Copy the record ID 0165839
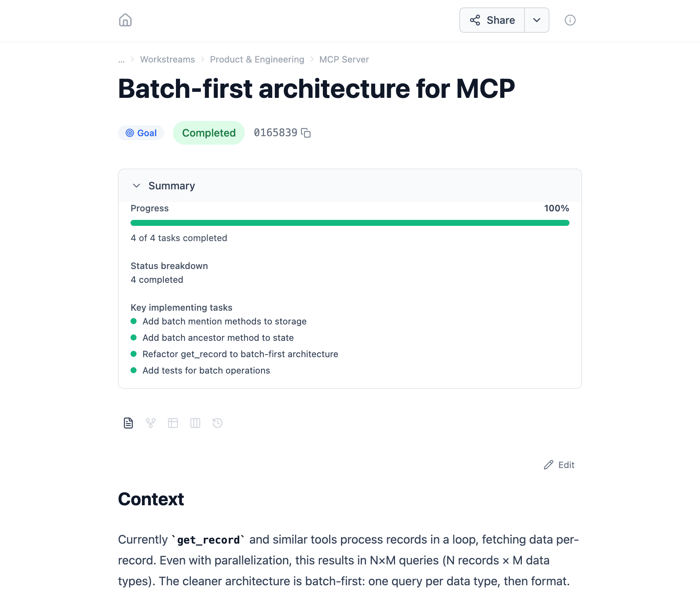The height and width of the screenshot is (602, 700). pos(306,133)
